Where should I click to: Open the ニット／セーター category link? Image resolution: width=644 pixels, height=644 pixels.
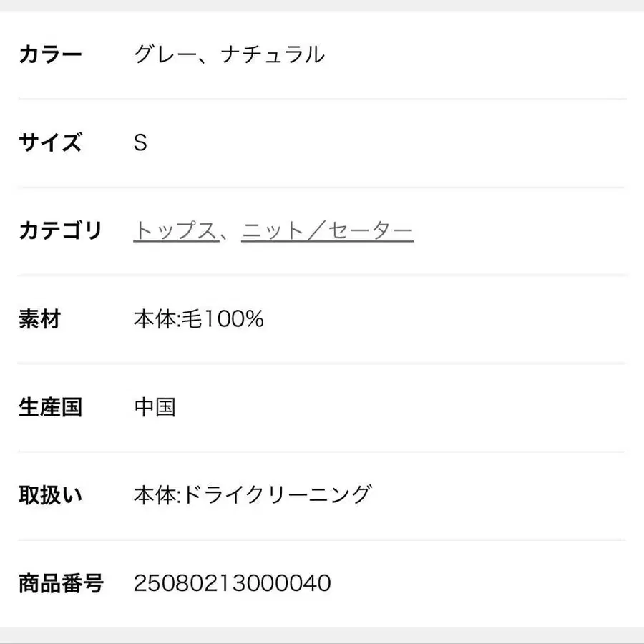pyautogui.click(x=327, y=231)
